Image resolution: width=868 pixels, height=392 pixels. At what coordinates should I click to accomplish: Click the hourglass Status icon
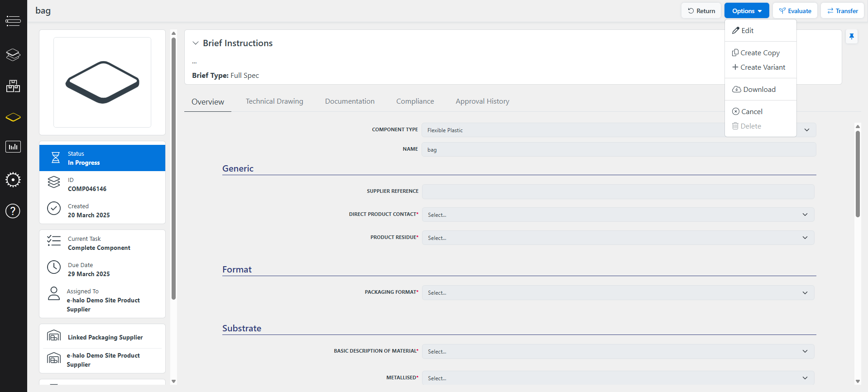pos(55,158)
